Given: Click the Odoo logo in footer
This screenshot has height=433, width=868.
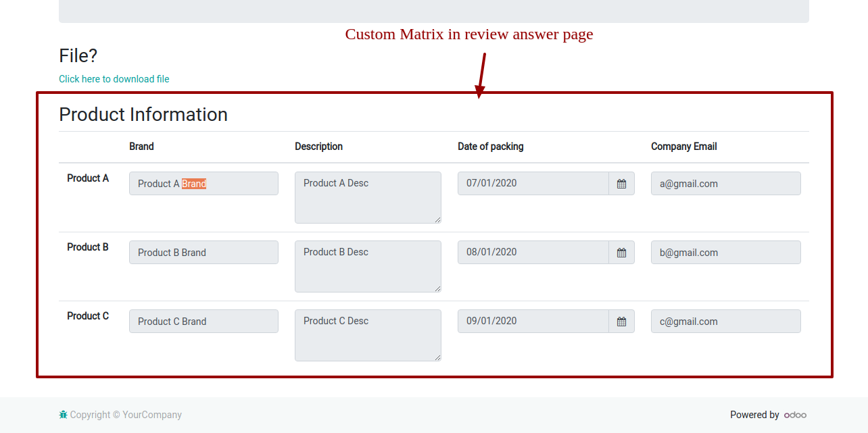Looking at the screenshot, I should click(x=795, y=415).
